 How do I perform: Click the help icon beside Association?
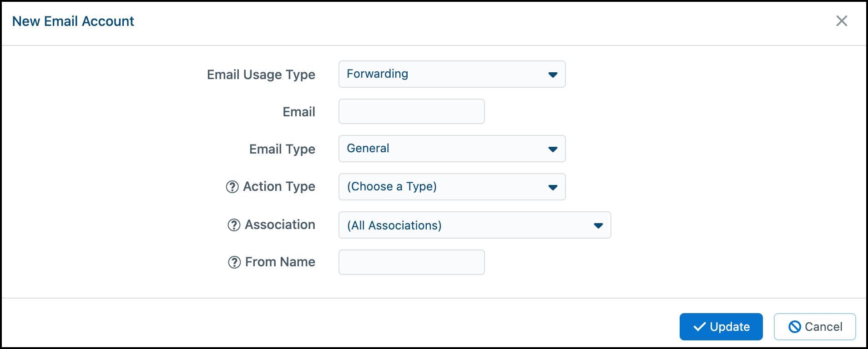click(234, 225)
